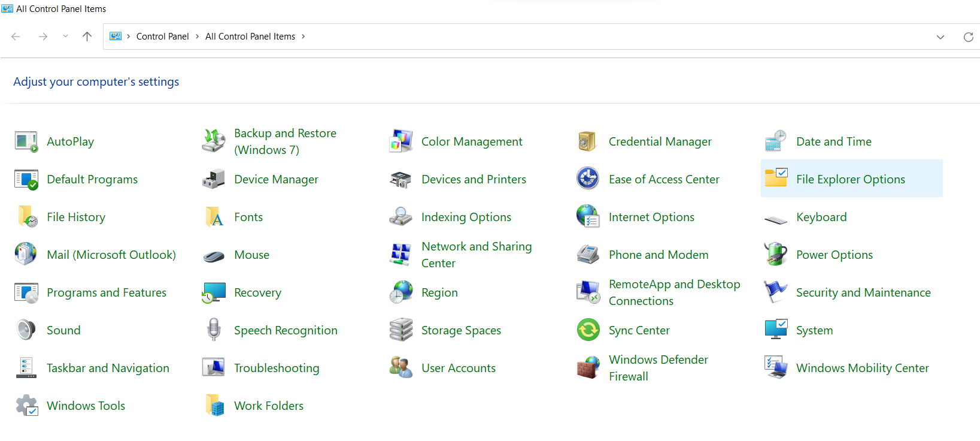Expand the address bar history dropdown
Viewport: 980px width, 441px height.
940,37
